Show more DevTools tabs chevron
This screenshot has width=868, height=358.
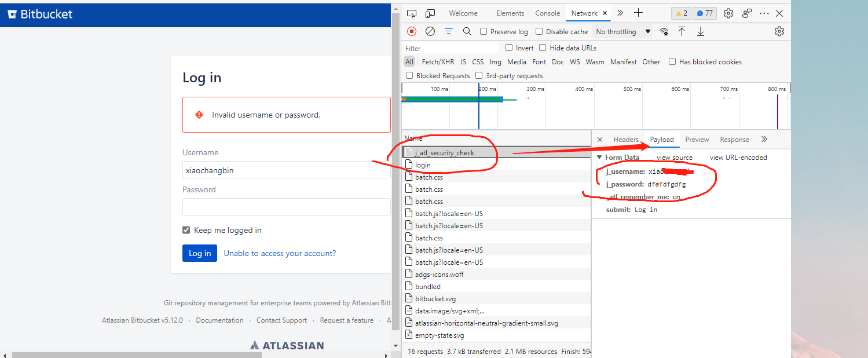tap(620, 13)
